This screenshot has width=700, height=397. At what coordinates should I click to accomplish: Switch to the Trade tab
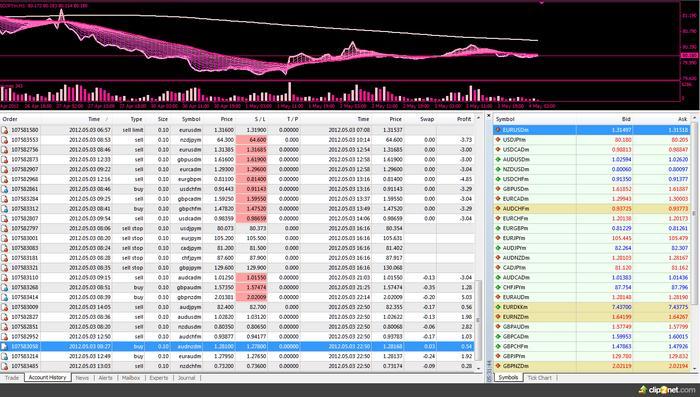(x=12, y=378)
